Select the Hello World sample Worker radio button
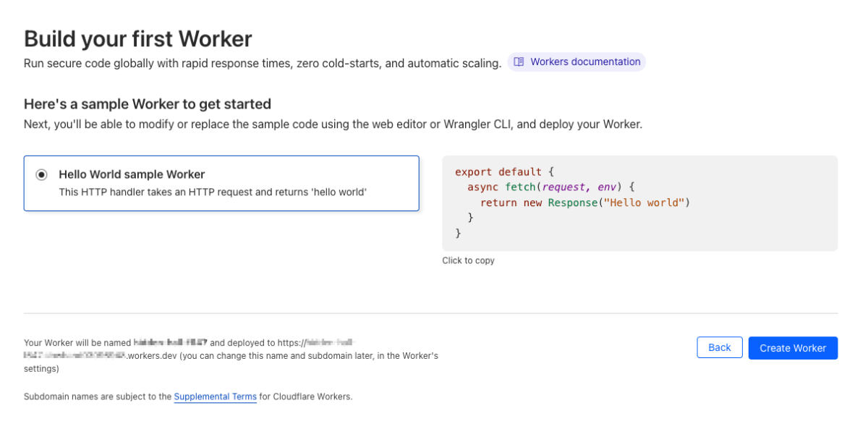 42,174
